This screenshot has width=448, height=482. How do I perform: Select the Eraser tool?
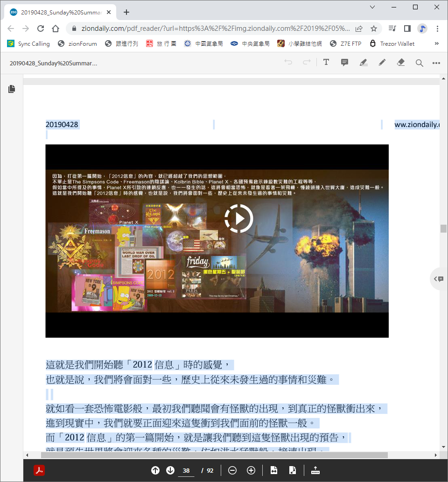pyautogui.click(x=401, y=63)
